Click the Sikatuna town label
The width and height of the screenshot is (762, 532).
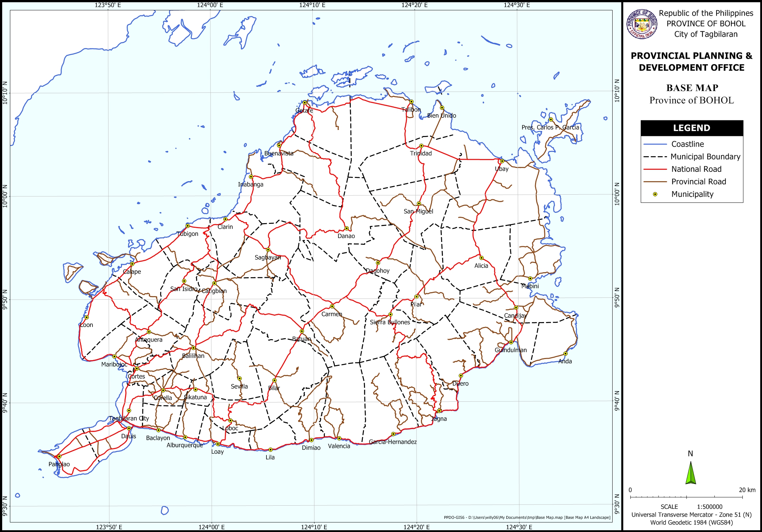[195, 397]
